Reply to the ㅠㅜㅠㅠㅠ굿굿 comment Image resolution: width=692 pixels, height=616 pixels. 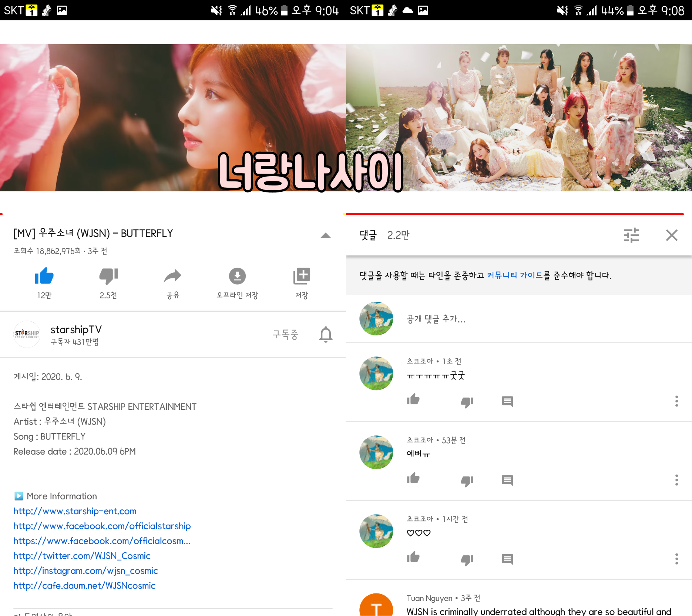pyautogui.click(x=507, y=401)
